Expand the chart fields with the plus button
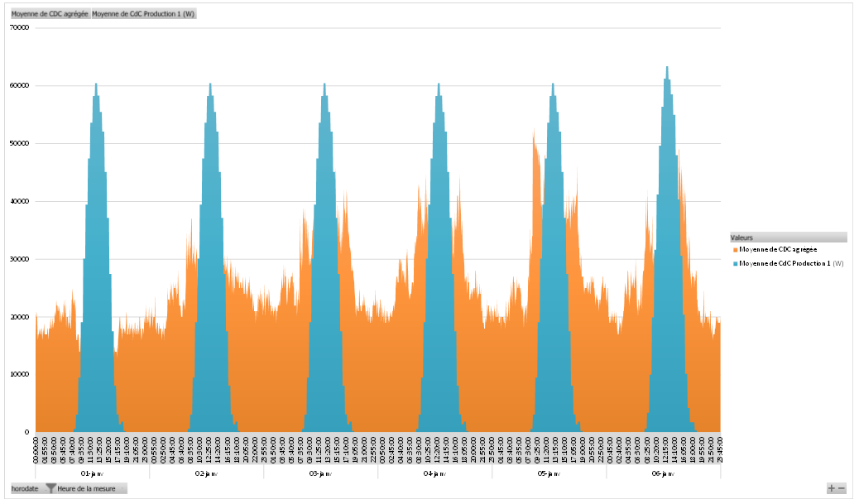Image resolution: width=859 pixels, height=504 pixels. point(832,488)
